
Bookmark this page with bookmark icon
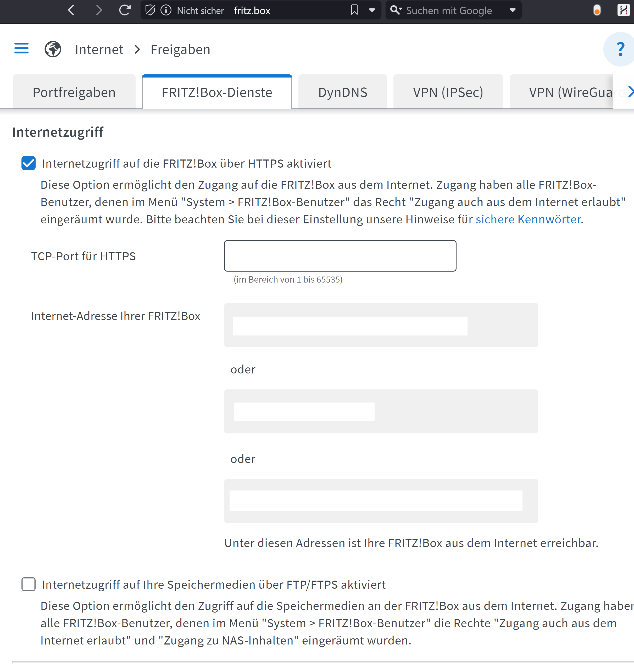point(354,10)
